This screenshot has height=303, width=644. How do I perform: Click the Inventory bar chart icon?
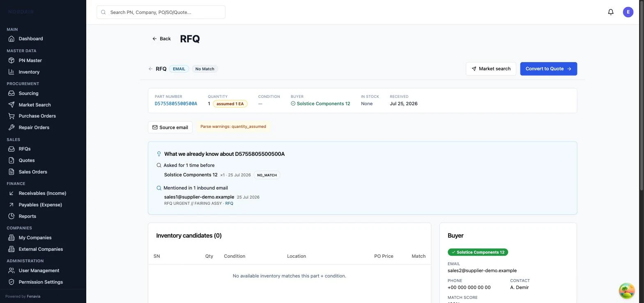point(11,72)
